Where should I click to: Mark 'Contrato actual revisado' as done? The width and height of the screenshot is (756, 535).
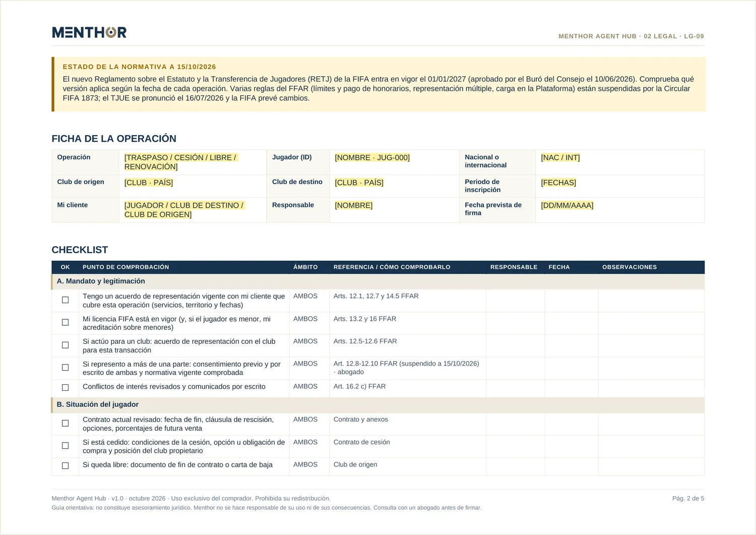point(65,423)
